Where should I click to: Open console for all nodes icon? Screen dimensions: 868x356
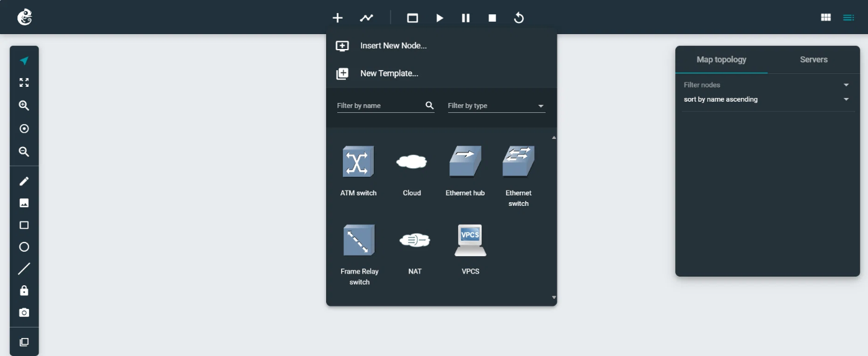[412, 18]
